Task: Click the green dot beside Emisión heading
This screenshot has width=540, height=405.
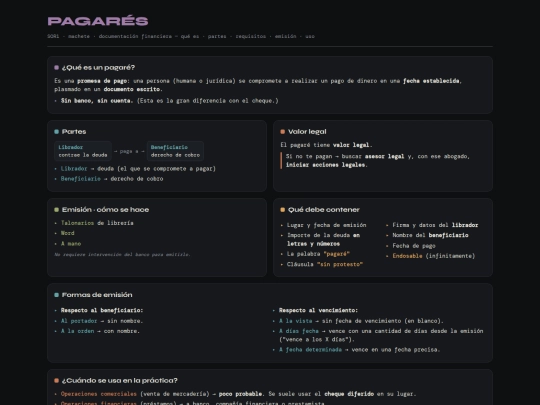Action: pyautogui.click(x=56, y=210)
